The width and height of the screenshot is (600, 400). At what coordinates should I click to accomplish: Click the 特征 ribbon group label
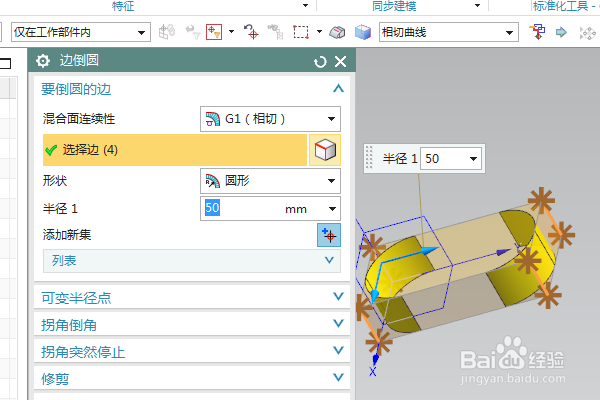click(123, 6)
